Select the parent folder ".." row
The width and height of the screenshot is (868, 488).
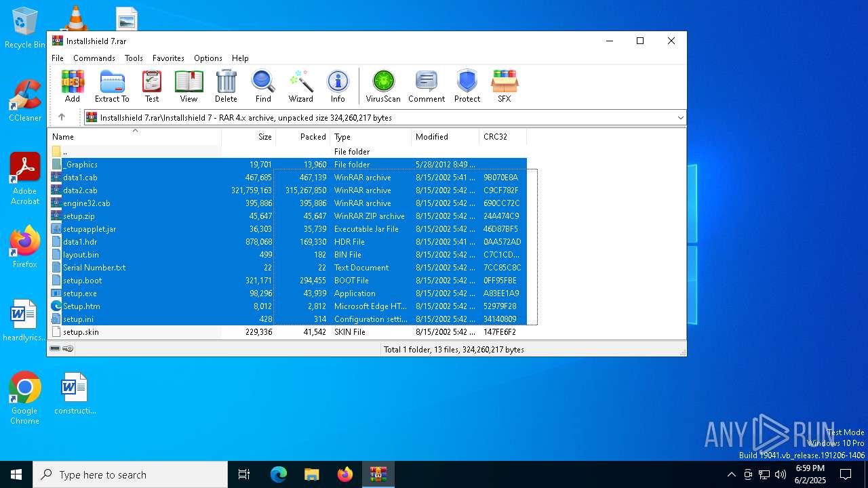click(288, 151)
